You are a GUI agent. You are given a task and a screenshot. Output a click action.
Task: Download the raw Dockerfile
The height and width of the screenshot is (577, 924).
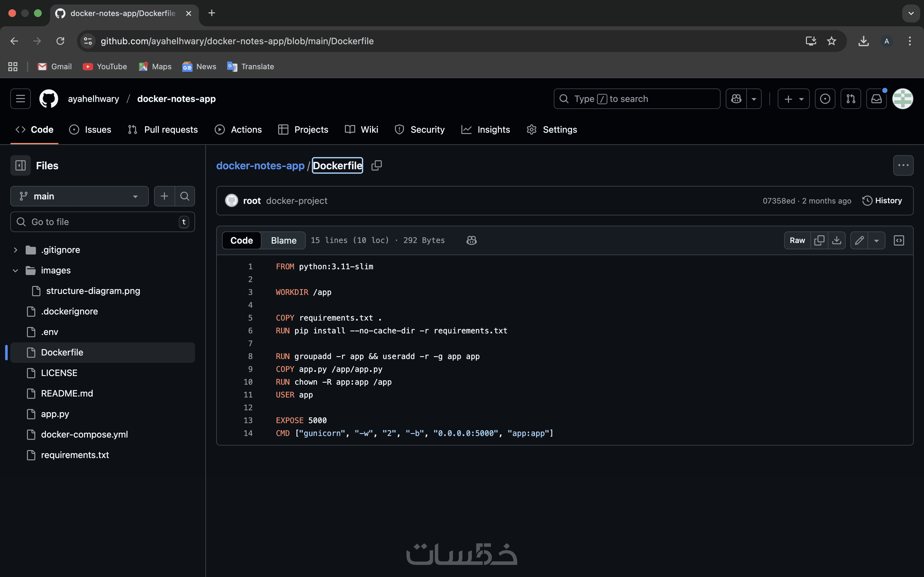tap(836, 240)
